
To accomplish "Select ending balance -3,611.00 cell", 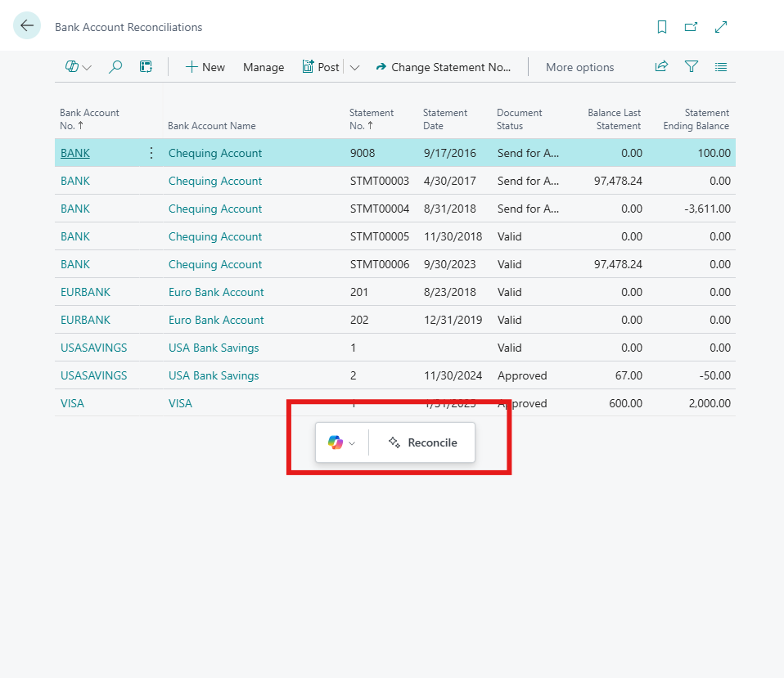I will (x=707, y=209).
